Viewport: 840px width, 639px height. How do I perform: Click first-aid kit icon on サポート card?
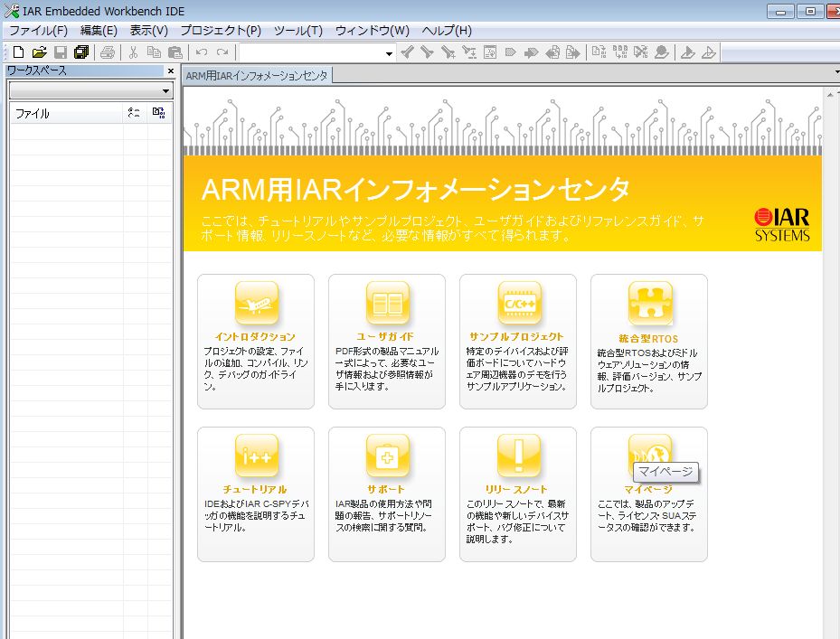[388, 456]
